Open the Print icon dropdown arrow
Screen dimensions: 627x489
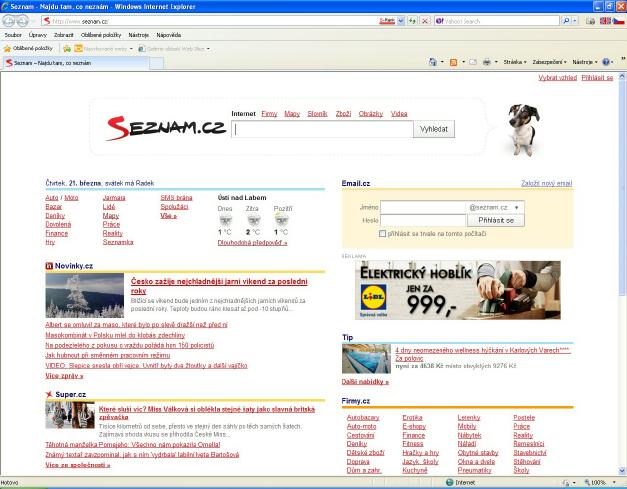pyautogui.click(x=496, y=62)
